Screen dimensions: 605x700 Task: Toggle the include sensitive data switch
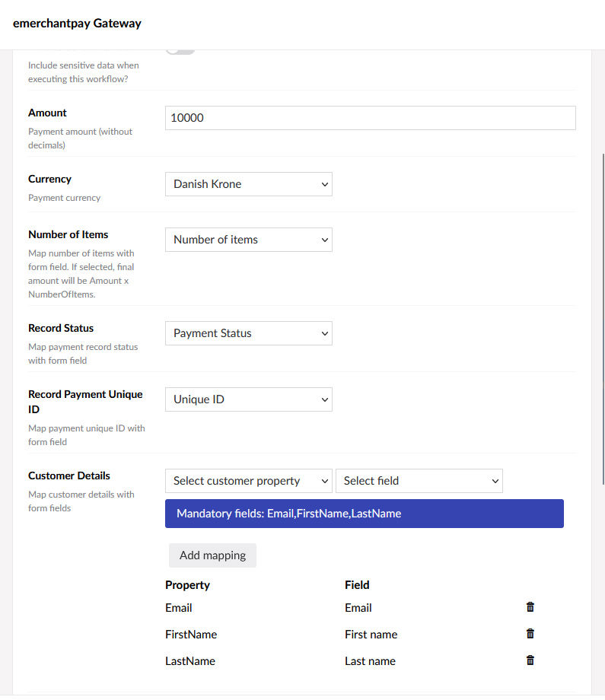click(180, 51)
